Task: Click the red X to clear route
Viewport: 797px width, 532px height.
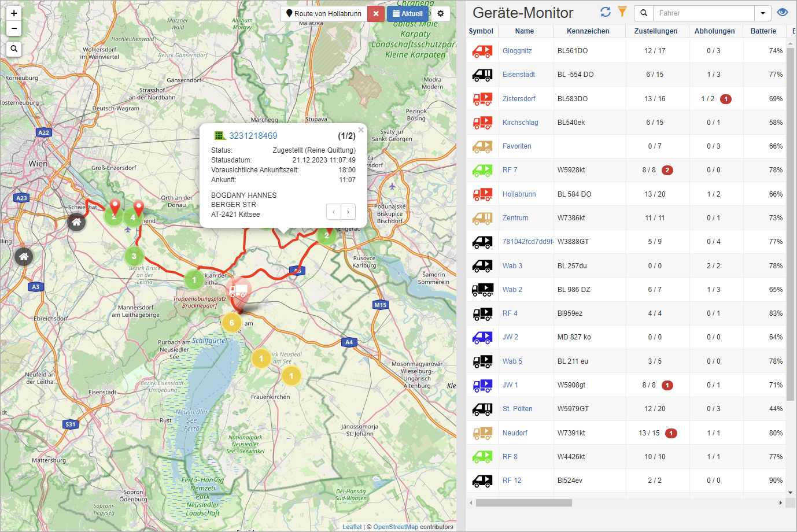Action: (376, 13)
